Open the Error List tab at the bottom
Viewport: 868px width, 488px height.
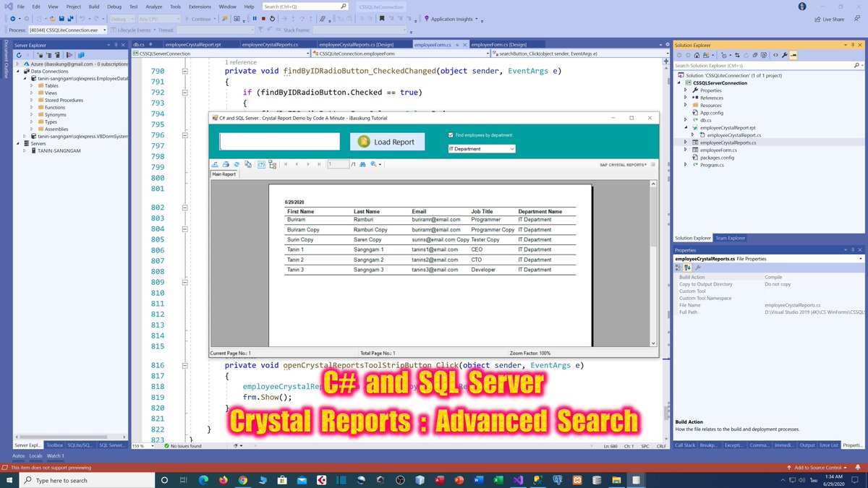[829, 445]
